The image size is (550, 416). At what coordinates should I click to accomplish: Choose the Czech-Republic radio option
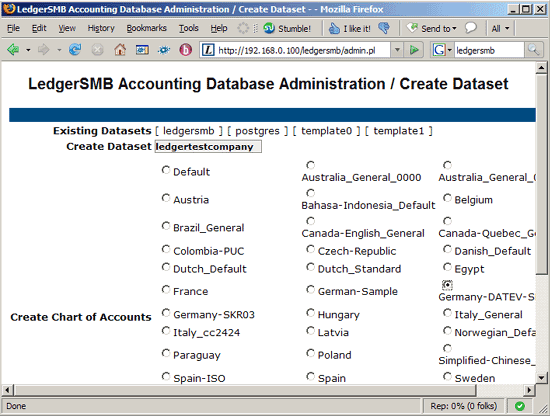pyautogui.click(x=310, y=249)
